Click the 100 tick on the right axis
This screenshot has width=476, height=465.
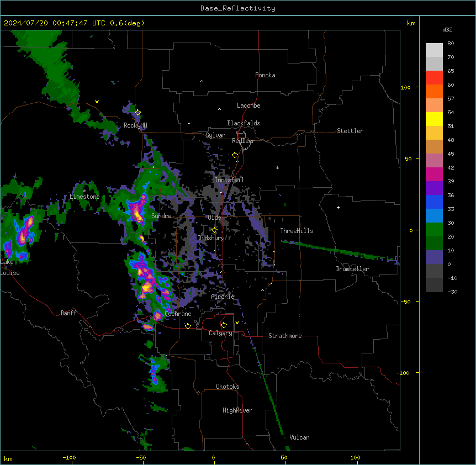(405, 87)
